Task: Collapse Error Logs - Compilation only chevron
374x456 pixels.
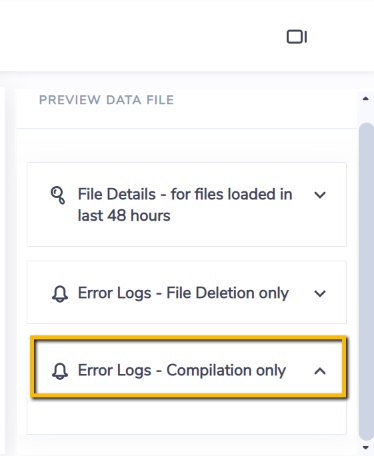Action: [320, 371]
